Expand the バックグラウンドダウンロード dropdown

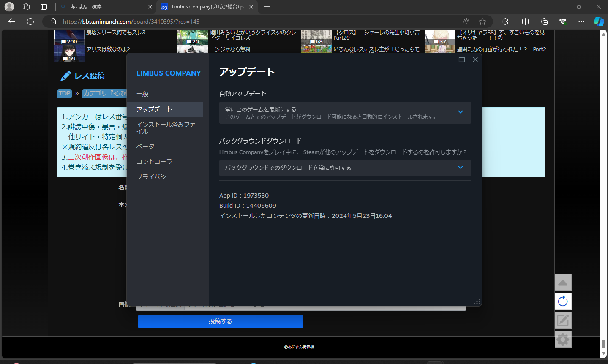(x=345, y=168)
